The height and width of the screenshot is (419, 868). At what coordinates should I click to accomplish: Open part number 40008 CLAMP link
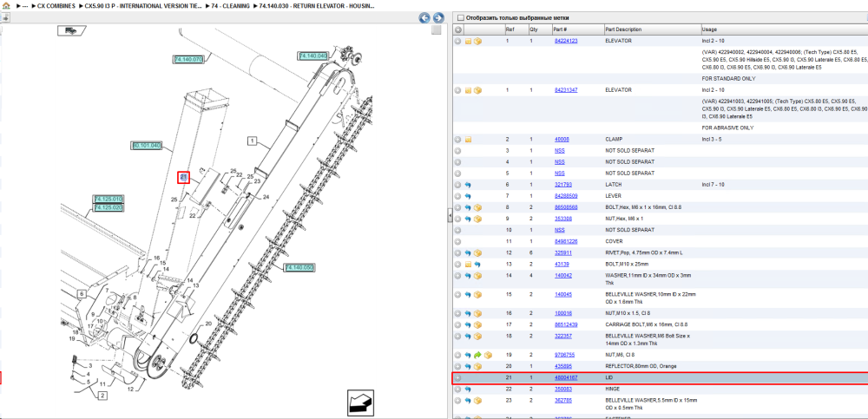coord(562,140)
